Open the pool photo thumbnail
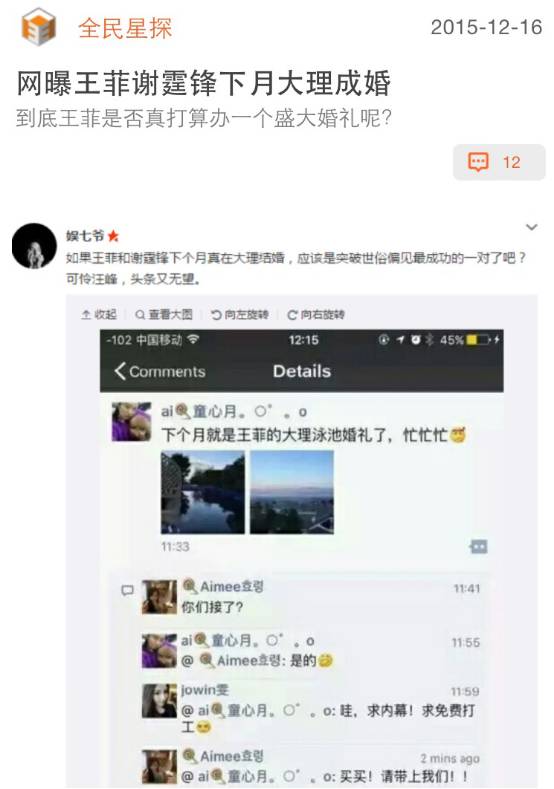 tap(203, 492)
